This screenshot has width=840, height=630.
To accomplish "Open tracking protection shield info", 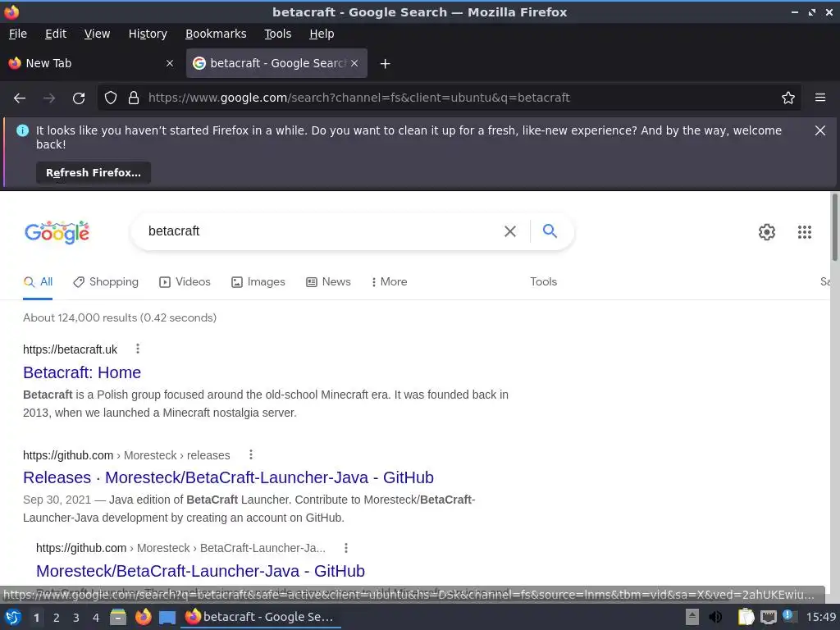I will tap(111, 98).
